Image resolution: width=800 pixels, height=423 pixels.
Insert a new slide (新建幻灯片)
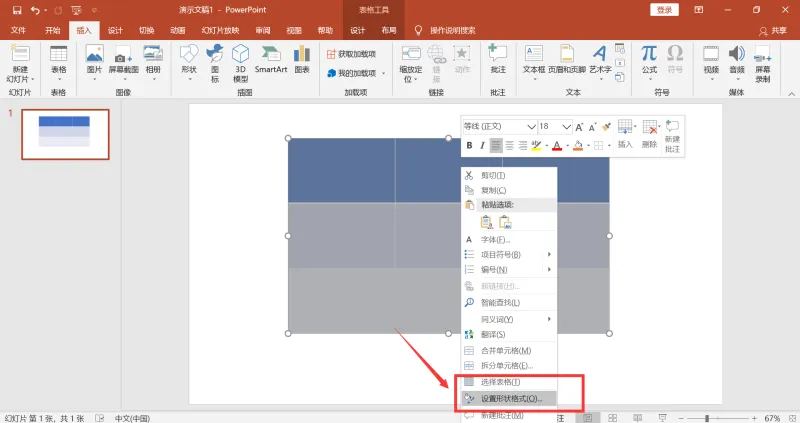pos(20,63)
